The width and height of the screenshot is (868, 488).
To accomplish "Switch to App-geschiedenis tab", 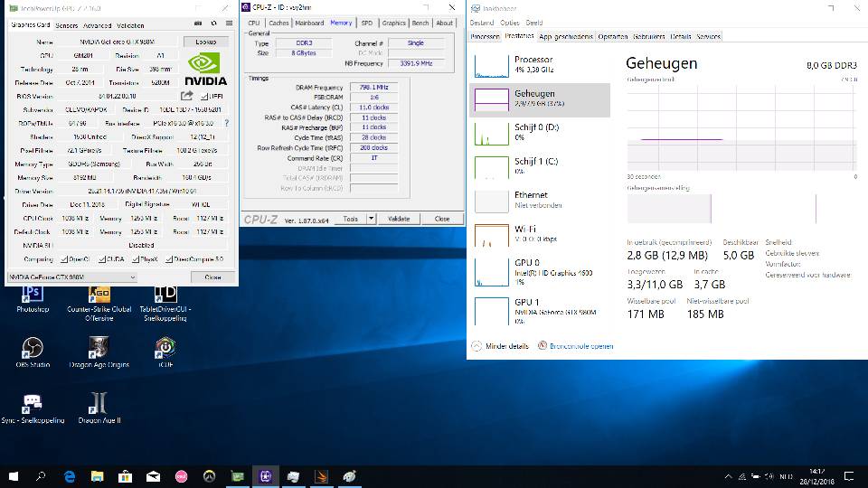I will pos(566,36).
